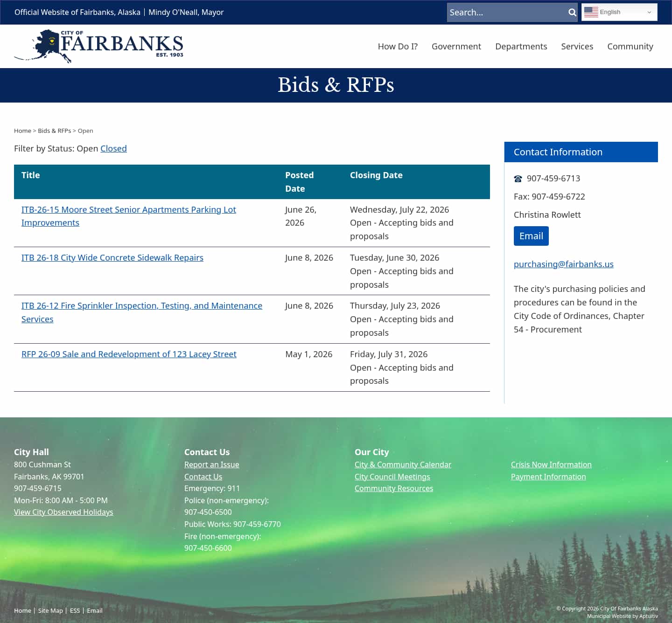Click the June 26, 2026 posted date
The height and width of the screenshot is (623, 672).
coord(301,216)
